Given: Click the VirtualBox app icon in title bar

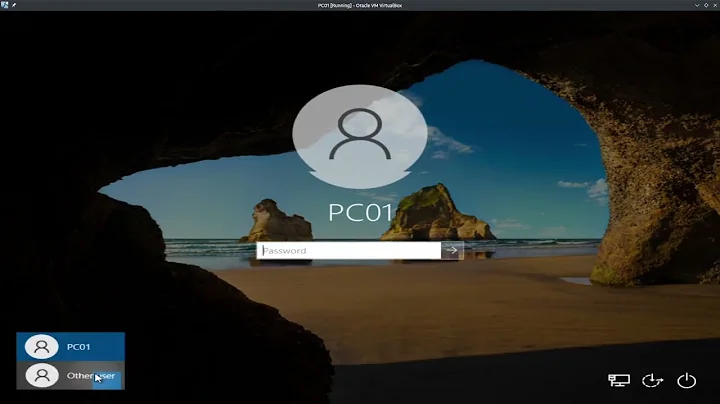Looking at the screenshot, I should click(5, 5).
